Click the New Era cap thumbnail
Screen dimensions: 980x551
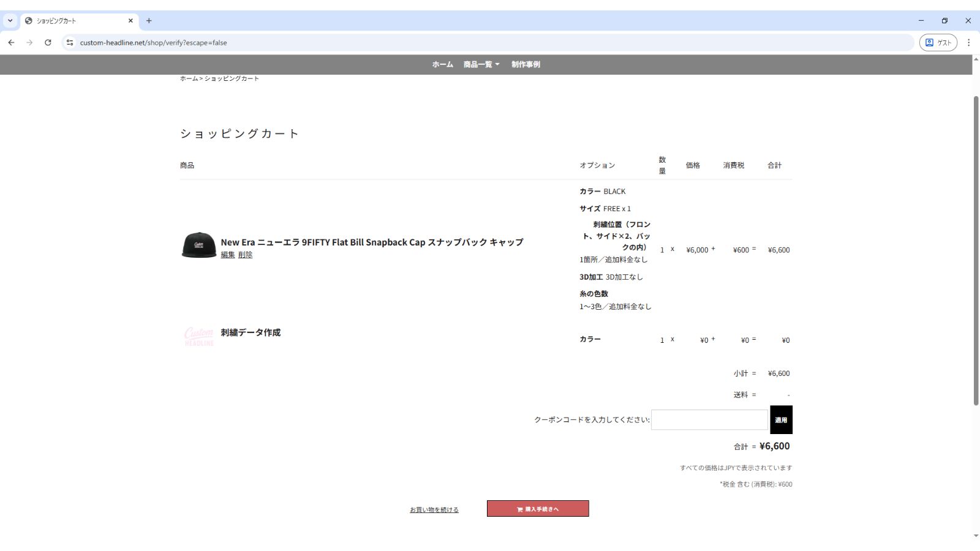[198, 246]
